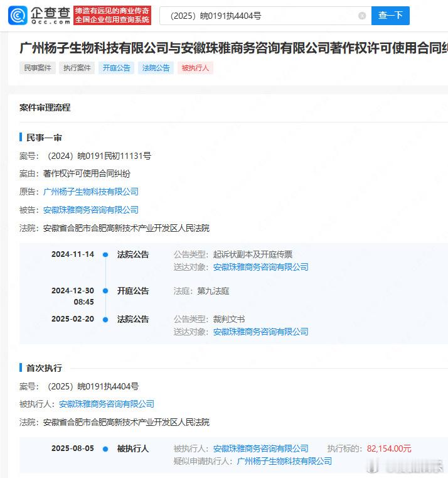This screenshot has height=478, width=448.
Task: Click the execution amount 82,154.00元
Action: click(x=389, y=448)
